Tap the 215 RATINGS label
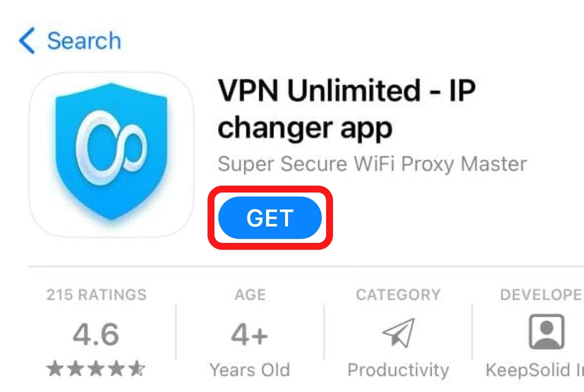 pos(97,295)
